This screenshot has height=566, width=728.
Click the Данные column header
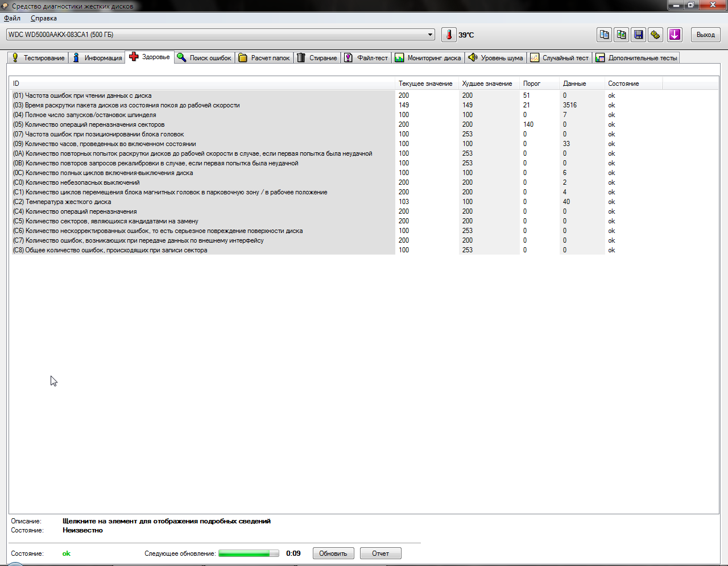click(x=582, y=84)
